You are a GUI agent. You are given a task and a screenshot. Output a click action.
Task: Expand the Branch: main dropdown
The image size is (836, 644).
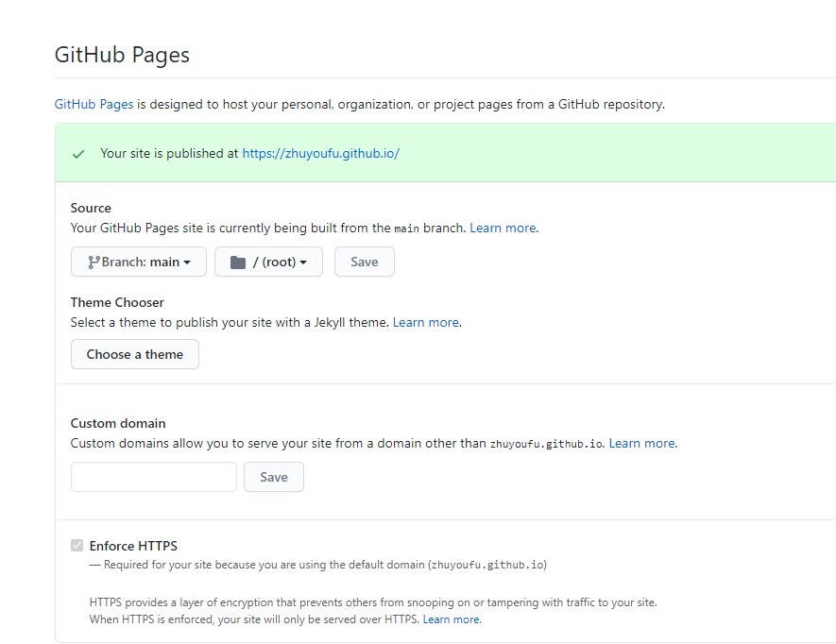[139, 262]
